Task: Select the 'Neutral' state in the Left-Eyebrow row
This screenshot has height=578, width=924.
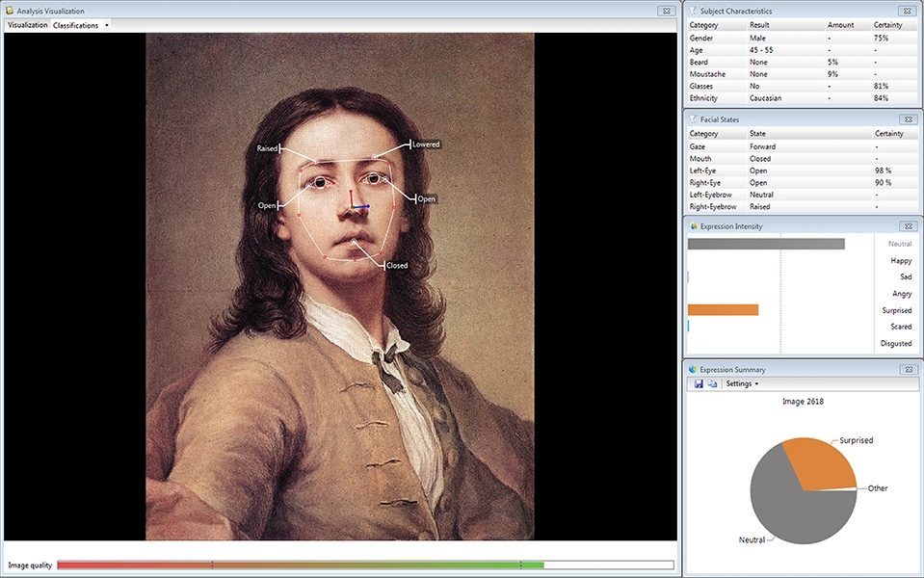Action: point(761,195)
